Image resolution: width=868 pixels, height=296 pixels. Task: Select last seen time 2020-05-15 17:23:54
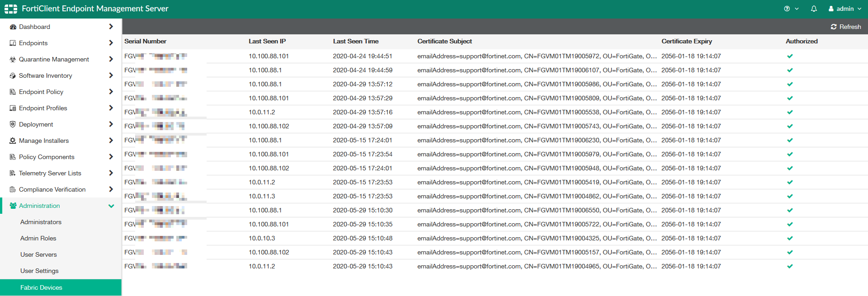(363, 154)
